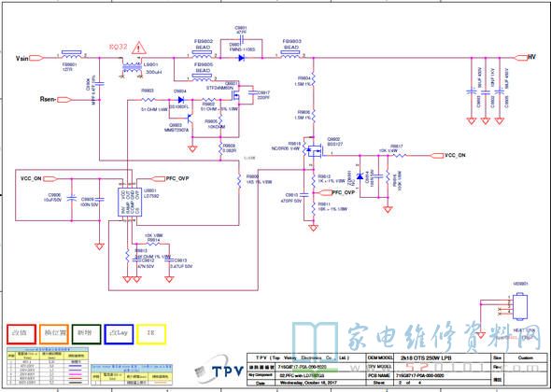The width and height of the screenshot is (551, 392).
Task: Click the Rsen- port symbol
Action: coord(64,100)
